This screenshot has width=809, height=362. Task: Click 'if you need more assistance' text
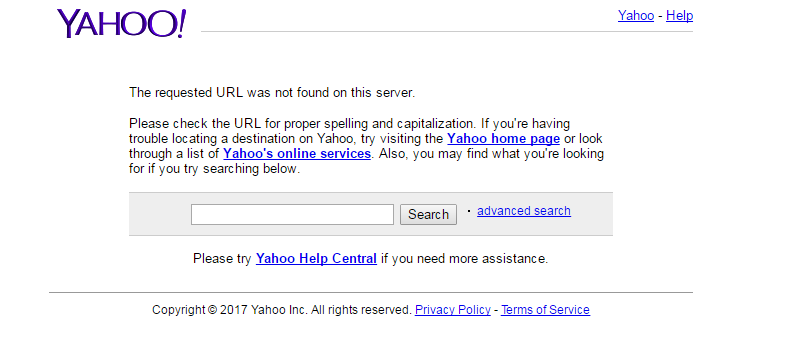click(464, 258)
